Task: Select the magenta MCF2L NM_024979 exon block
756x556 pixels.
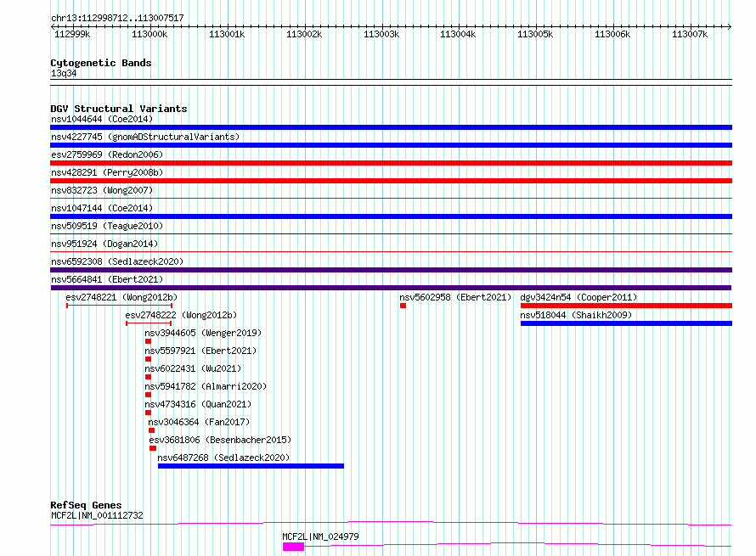Action: pyautogui.click(x=293, y=547)
